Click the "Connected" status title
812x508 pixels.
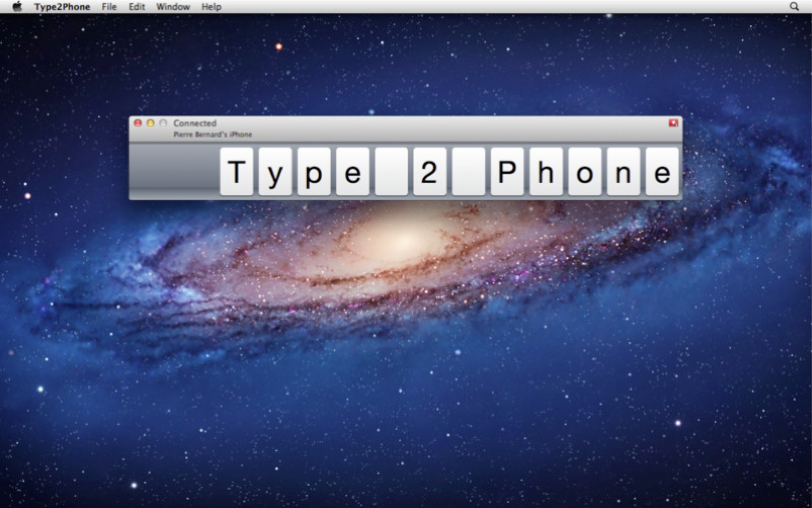coord(195,123)
